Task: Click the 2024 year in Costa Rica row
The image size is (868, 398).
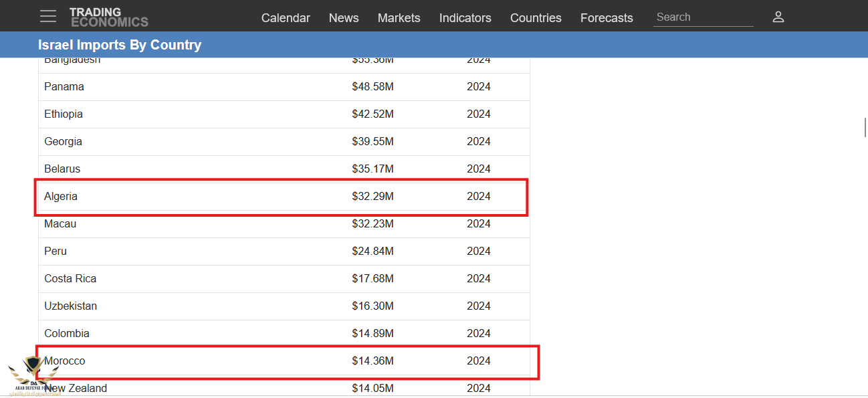Action: coord(479,279)
